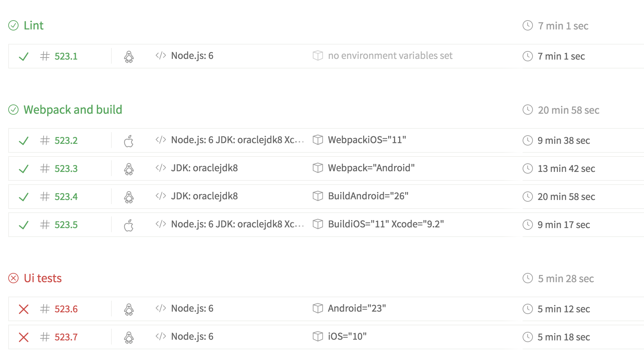Click the Linux OS icon for job 523.1
Screen dimensions: 644x363
click(x=129, y=56)
